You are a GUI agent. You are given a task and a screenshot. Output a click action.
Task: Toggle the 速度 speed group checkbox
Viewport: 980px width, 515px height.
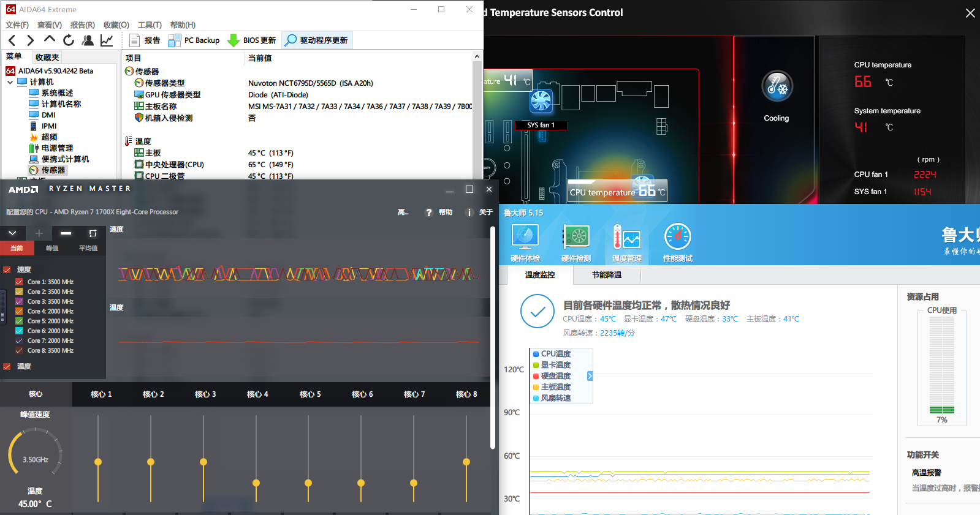coord(7,269)
